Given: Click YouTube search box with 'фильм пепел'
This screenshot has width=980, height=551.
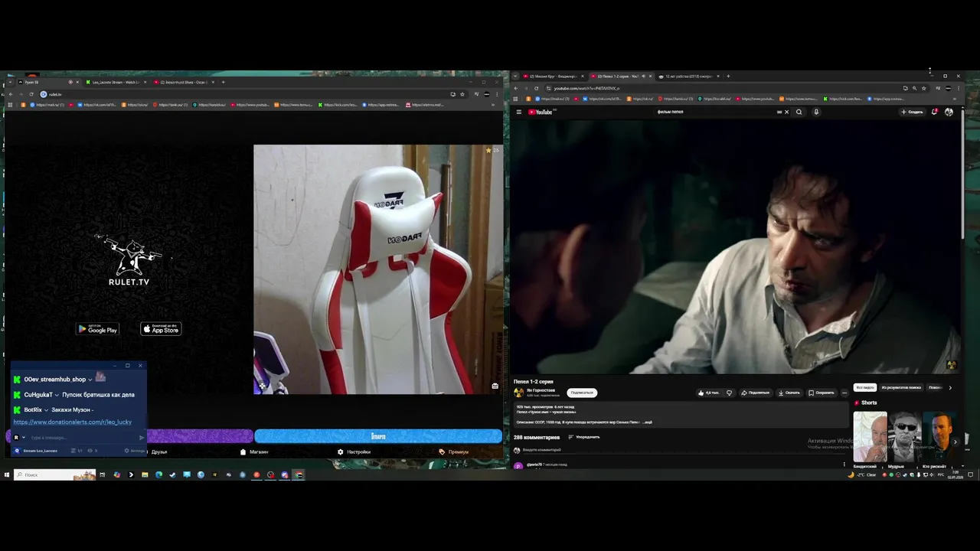Looking at the screenshot, I should [715, 112].
